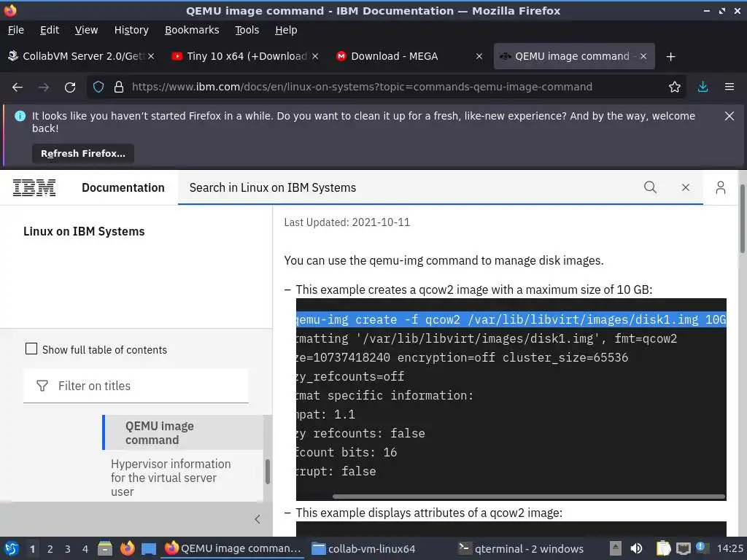Close the Download - MEGA tab

click(479, 56)
